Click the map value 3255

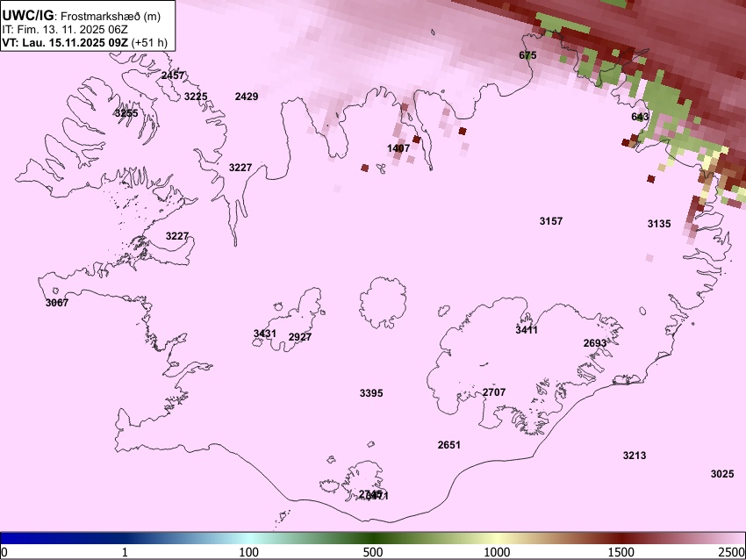[x=126, y=113]
